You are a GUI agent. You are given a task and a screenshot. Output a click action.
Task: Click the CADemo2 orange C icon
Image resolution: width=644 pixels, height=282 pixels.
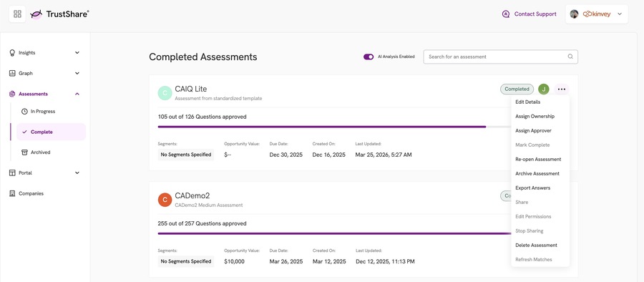click(165, 200)
